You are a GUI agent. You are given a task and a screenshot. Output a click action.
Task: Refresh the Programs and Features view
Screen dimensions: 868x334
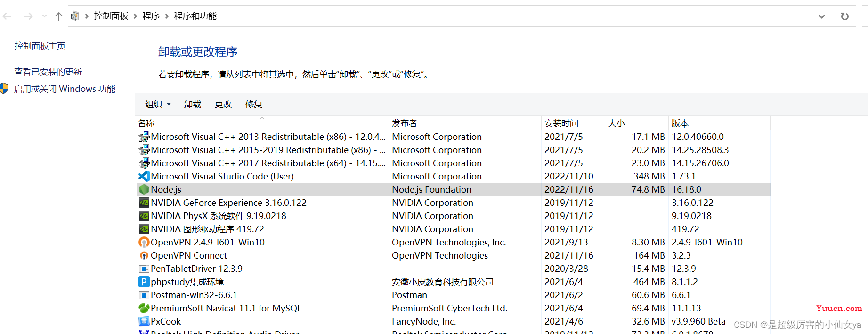coord(845,16)
